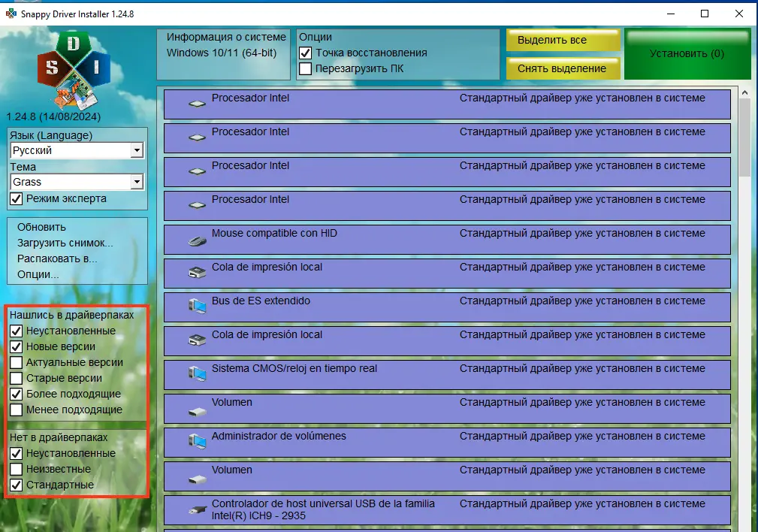Open Опции... in left menu
The width and height of the screenshot is (758, 532).
click(38, 275)
